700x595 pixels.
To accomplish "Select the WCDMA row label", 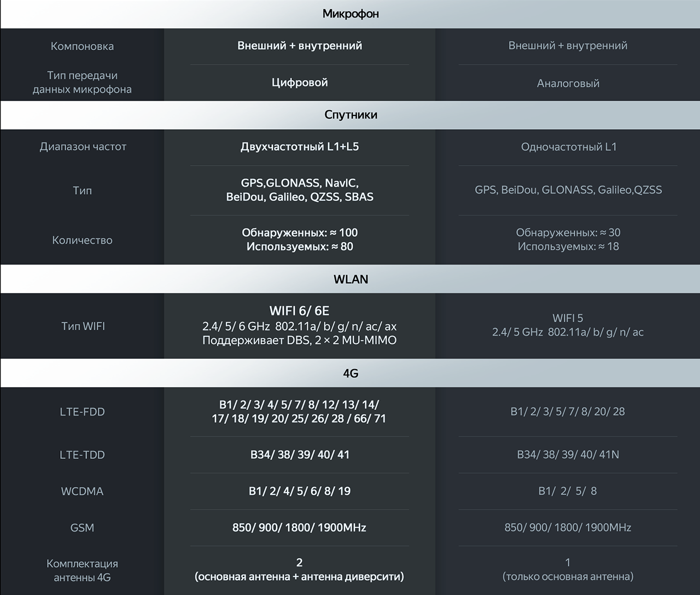I will pos(82,492).
